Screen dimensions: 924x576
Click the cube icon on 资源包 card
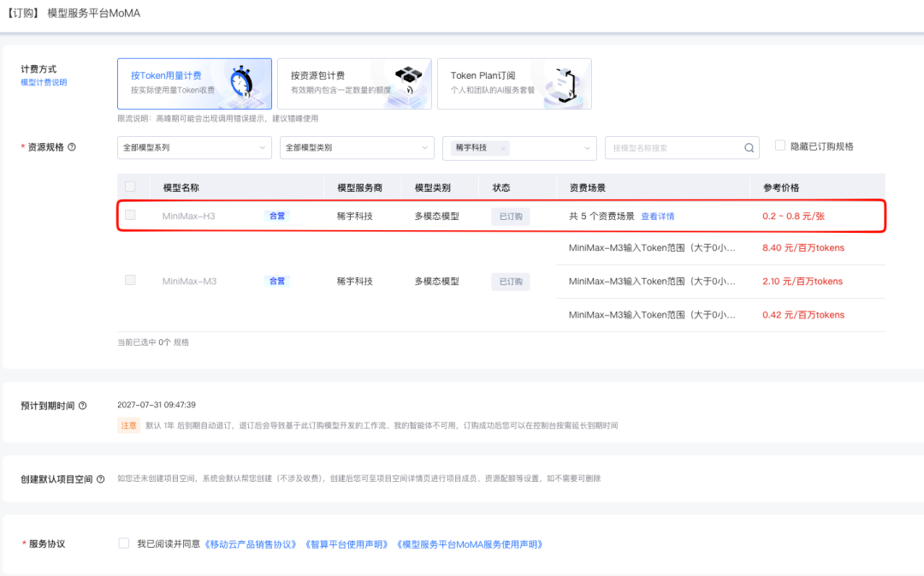(x=408, y=80)
